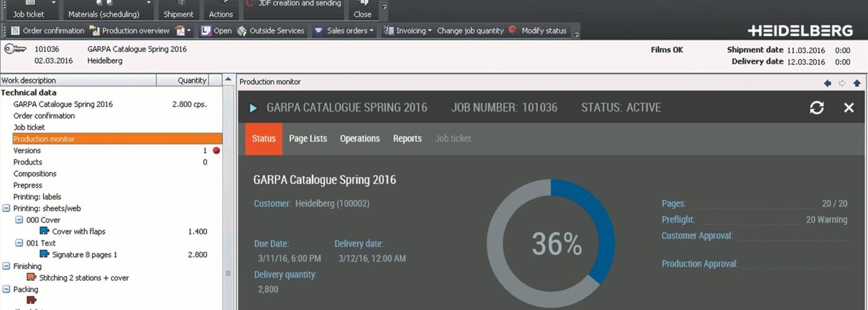The width and height of the screenshot is (868, 310).
Task: Select Prepress in the tree
Action: 28,185
